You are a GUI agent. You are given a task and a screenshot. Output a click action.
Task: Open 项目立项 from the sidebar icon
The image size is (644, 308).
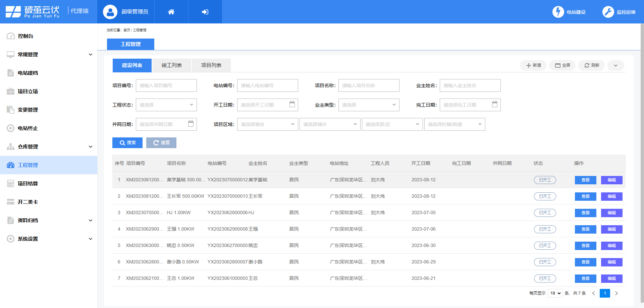pyautogui.click(x=10, y=91)
